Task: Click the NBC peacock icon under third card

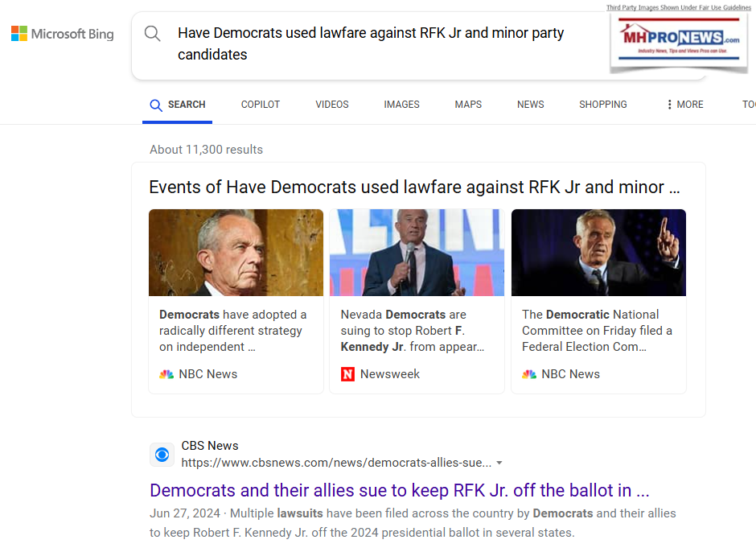Action: coord(529,374)
